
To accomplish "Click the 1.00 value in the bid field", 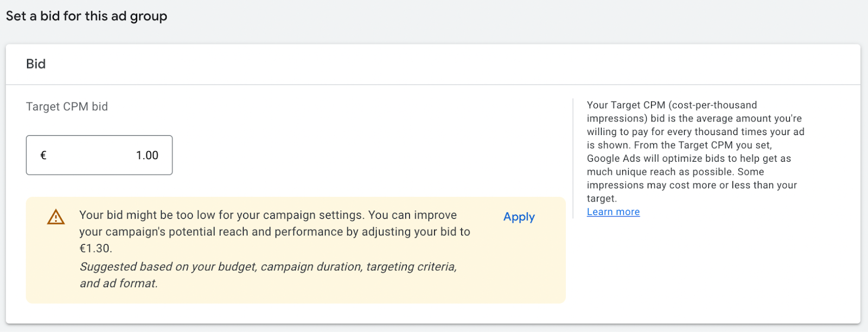I will [x=147, y=155].
